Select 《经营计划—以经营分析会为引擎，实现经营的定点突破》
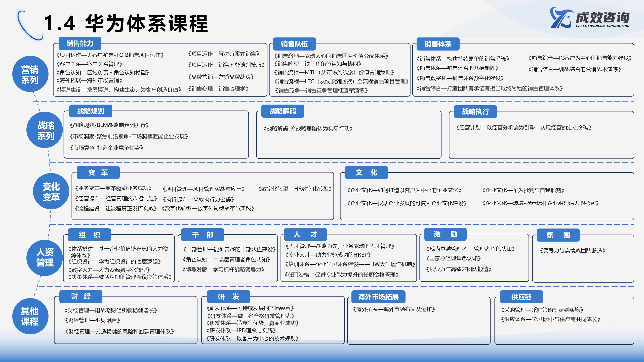The height and width of the screenshot is (362, 644). (524, 128)
